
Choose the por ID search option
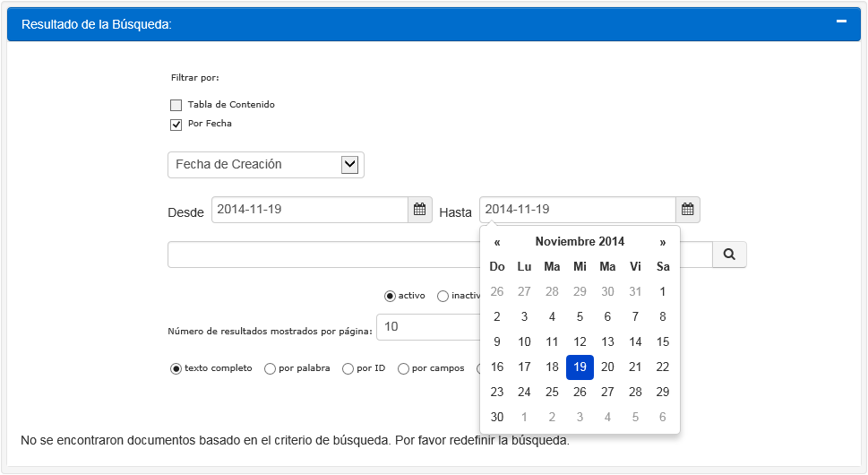(348, 368)
